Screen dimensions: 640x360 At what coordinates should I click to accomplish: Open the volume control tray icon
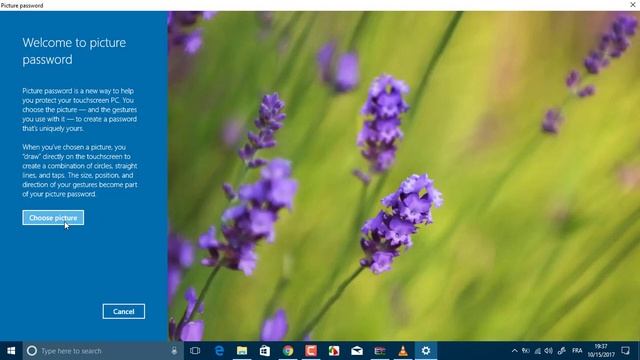[x=549, y=351]
